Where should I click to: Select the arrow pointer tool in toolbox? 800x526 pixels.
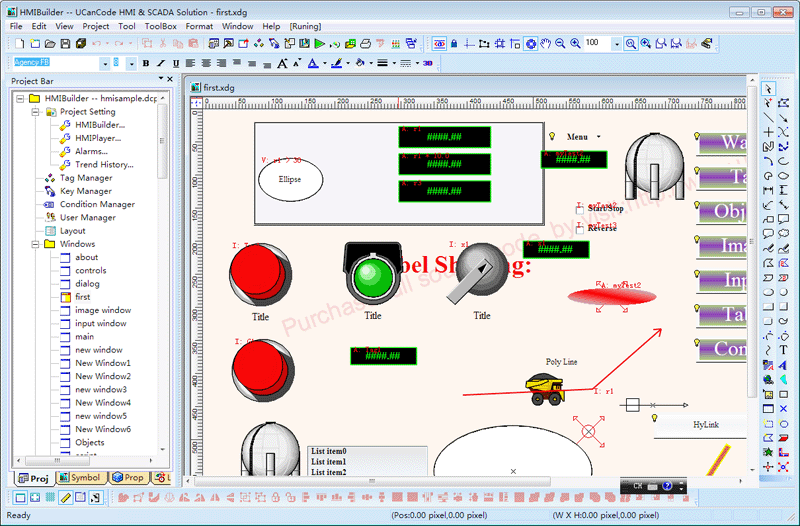[768, 89]
